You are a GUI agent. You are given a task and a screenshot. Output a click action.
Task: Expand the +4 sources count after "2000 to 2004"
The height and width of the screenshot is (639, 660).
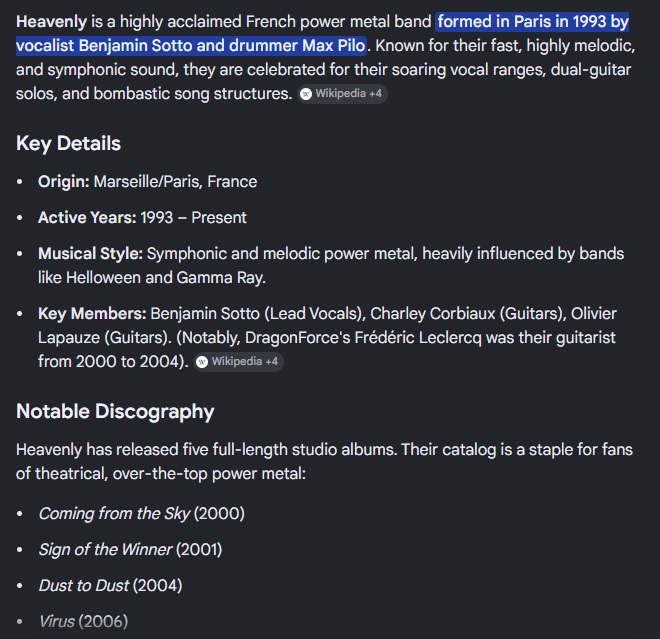tap(271, 362)
